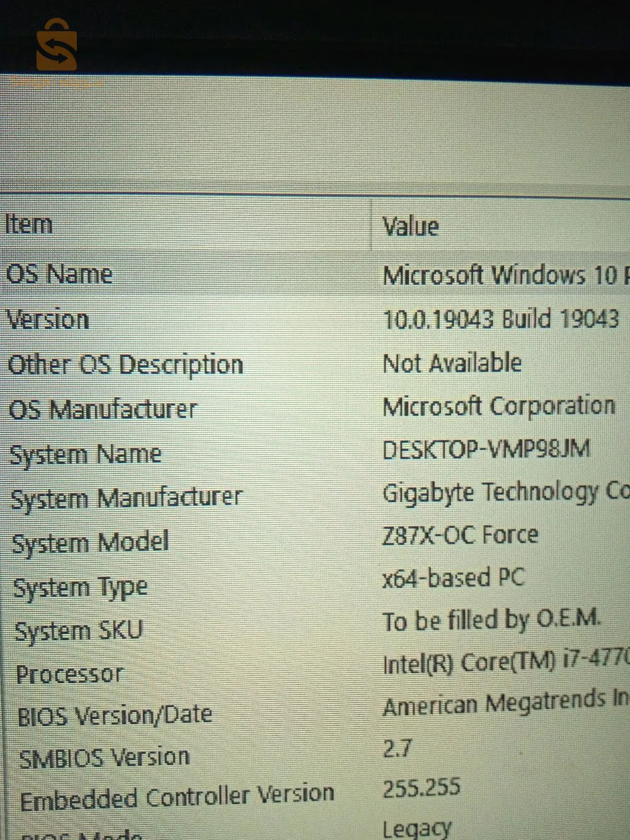Select the x64-based PC value
The height and width of the screenshot is (840, 630).
click(x=453, y=578)
